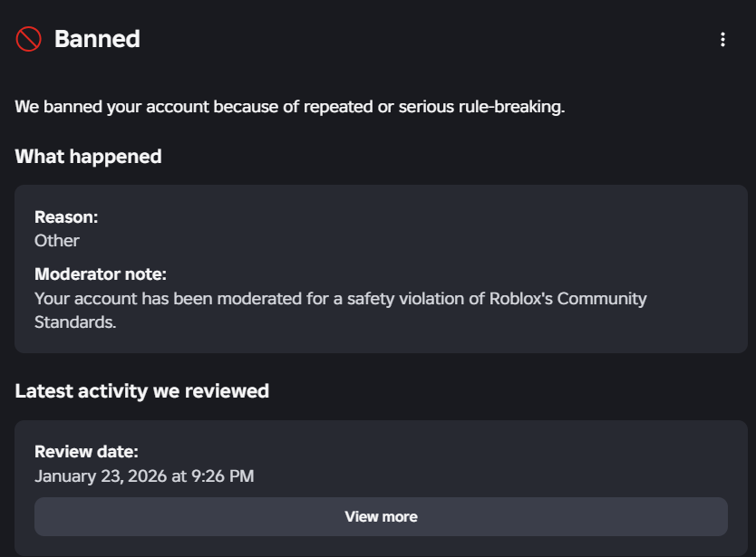Click the word repeated in ban message
Image resolution: width=756 pixels, height=557 pixels.
(338, 107)
